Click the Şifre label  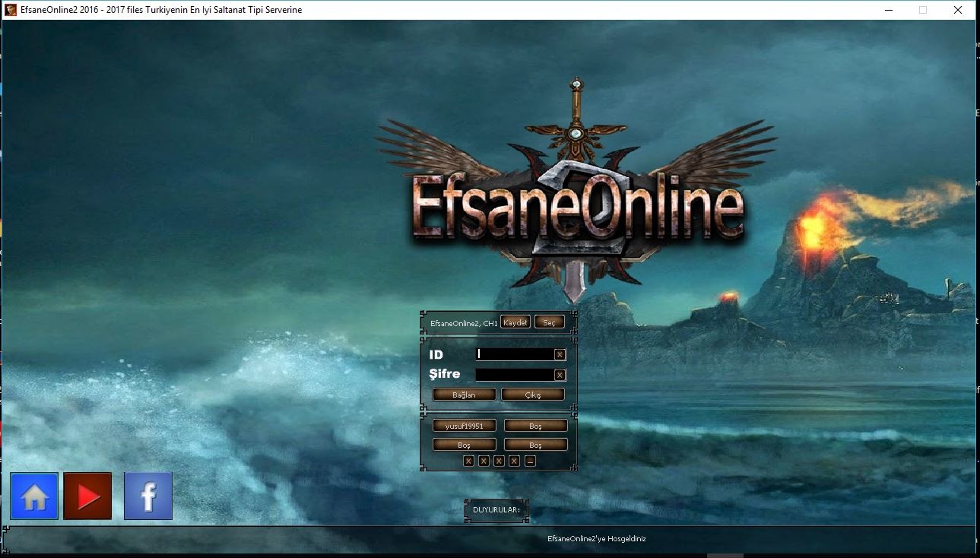tap(445, 374)
